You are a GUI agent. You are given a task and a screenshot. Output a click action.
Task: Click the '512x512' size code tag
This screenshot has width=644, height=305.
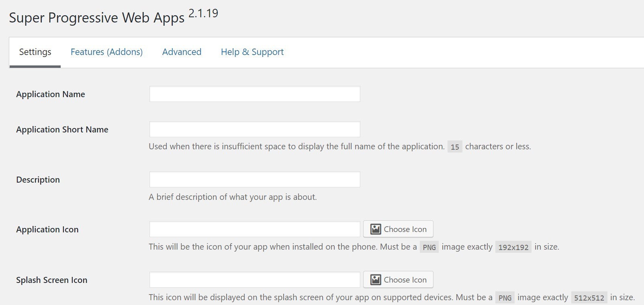(x=589, y=298)
